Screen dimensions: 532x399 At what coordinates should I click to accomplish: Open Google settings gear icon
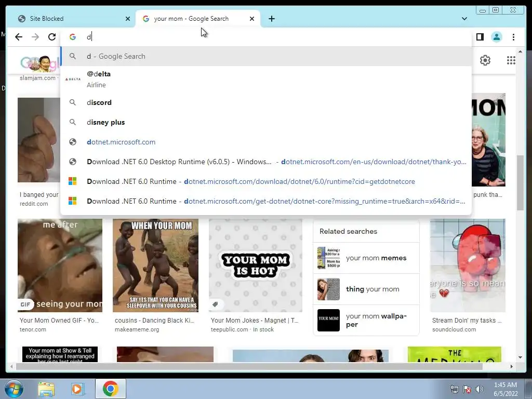click(485, 60)
